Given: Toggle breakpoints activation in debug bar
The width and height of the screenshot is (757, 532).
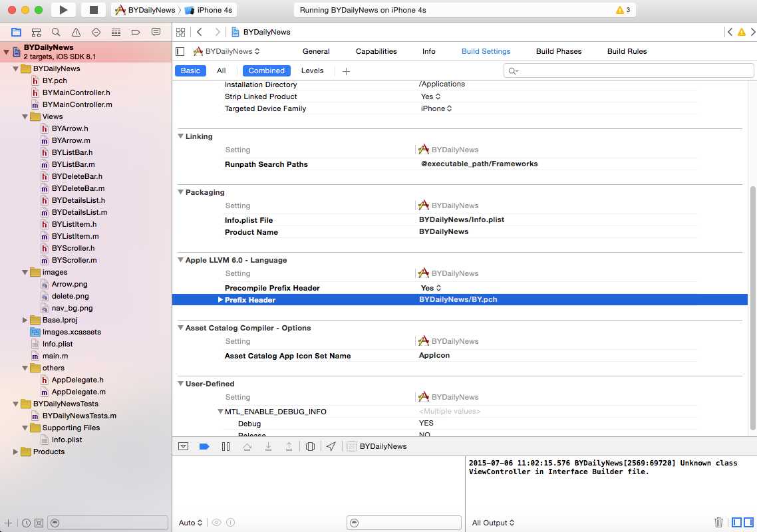Looking at the screenshot, I should 204,447.
